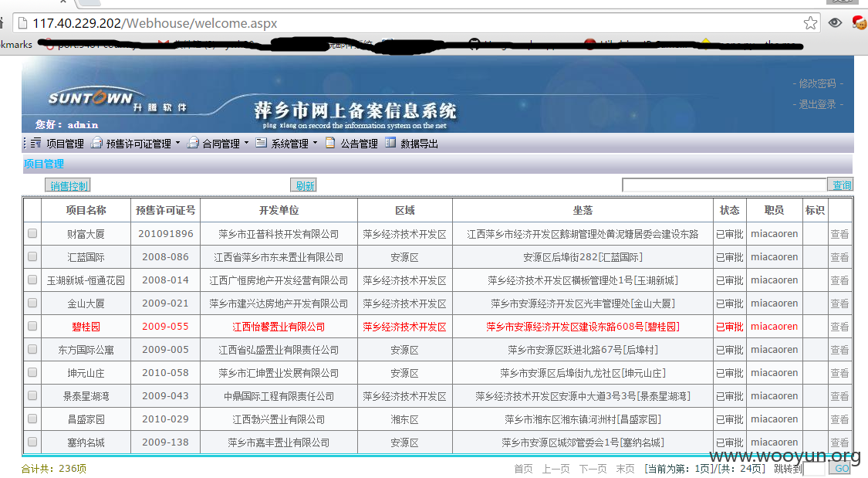This screenshot has width=868, height=478.
Task: Click the GO page jump button
Action: 841,468
